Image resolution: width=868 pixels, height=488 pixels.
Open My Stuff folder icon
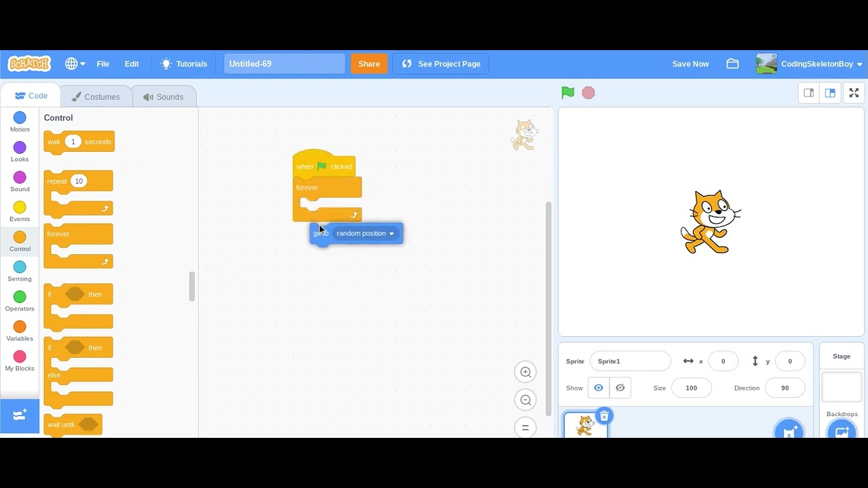click(x=732, y=64)
